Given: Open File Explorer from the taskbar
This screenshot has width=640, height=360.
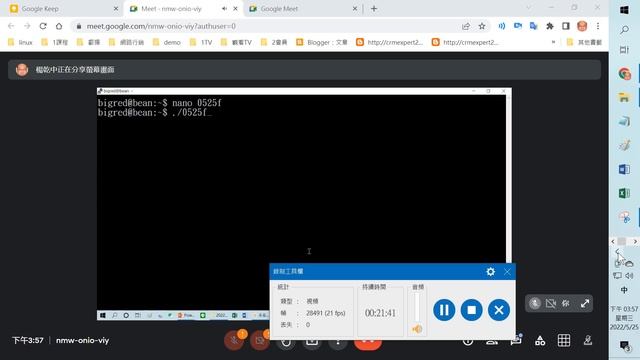Looking at the screenshot, I should [x=624, y=97].
